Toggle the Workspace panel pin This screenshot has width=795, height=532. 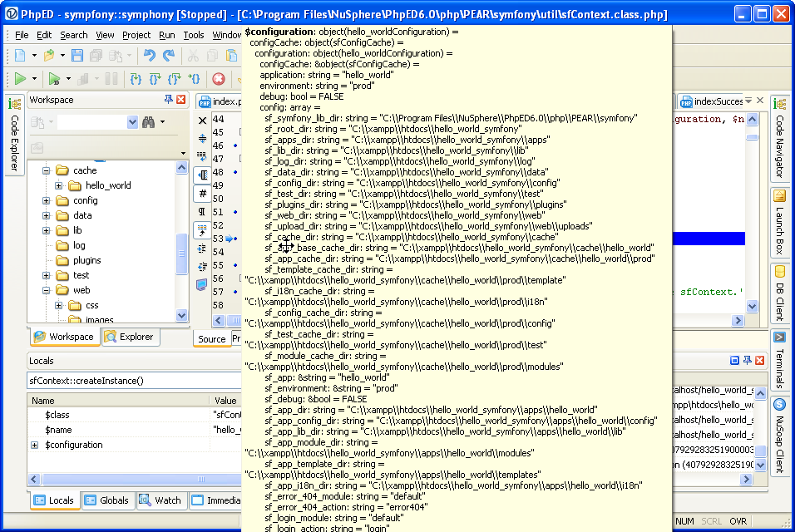169,100
